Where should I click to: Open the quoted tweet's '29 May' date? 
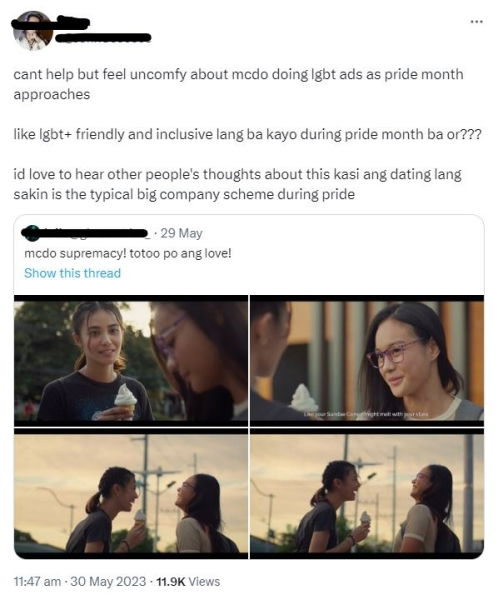[181, 233]
